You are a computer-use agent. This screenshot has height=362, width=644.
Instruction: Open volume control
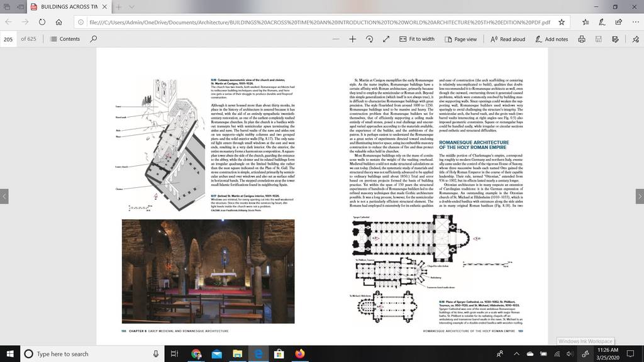tap(570, 354)
